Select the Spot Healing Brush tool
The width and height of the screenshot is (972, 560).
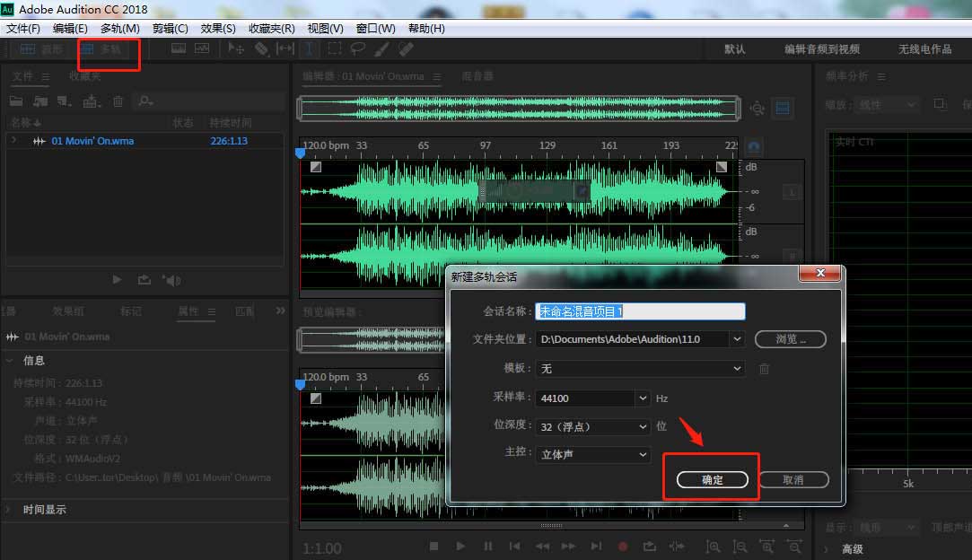[406, 48]
